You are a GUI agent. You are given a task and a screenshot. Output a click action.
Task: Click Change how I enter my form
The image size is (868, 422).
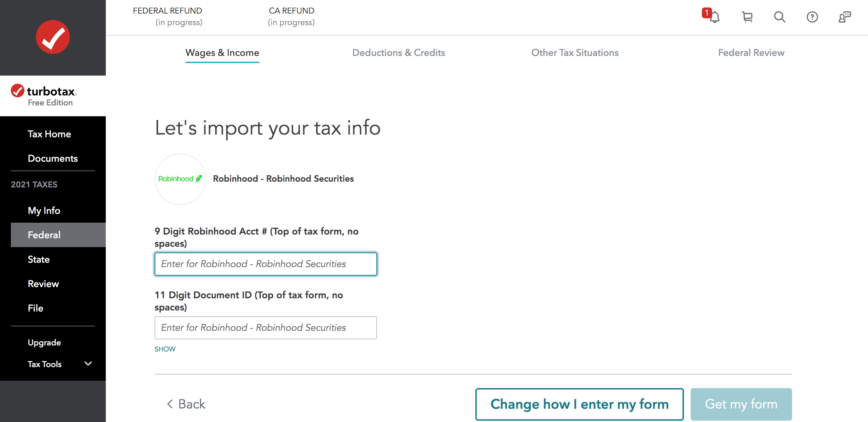click(x=579, y=404)
